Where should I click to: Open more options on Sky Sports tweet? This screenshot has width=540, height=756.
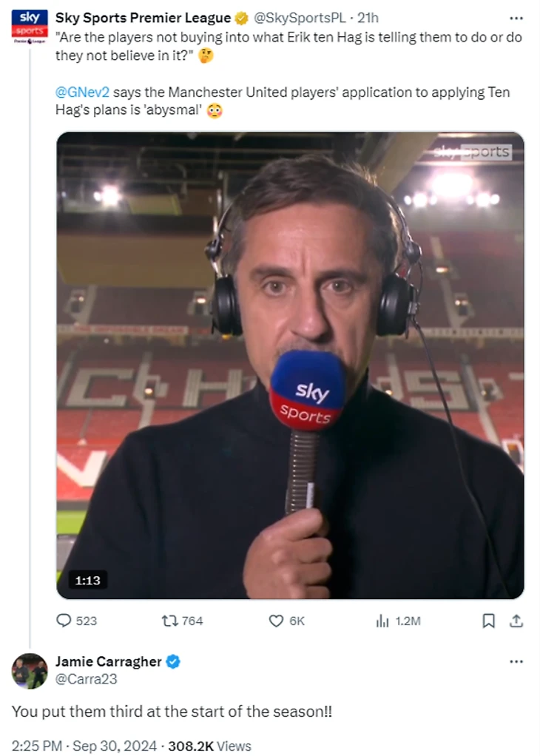tap(516, 18)
